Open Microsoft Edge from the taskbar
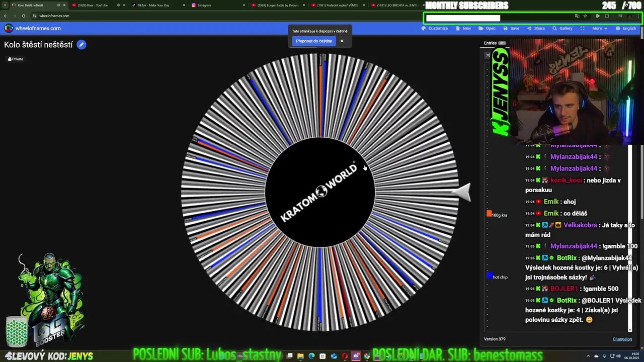This screenshot has height=362, width=644. point(311,356)
